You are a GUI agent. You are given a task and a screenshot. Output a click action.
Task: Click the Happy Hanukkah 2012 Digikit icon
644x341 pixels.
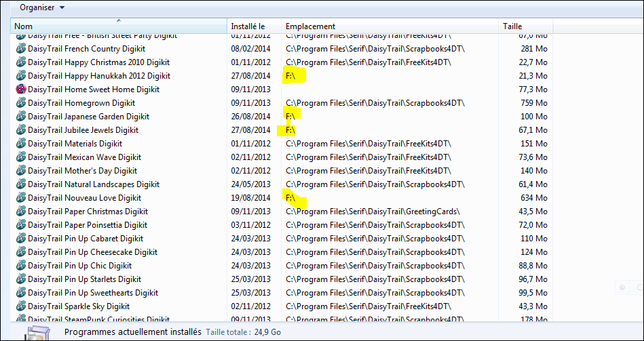pos(21,76)
